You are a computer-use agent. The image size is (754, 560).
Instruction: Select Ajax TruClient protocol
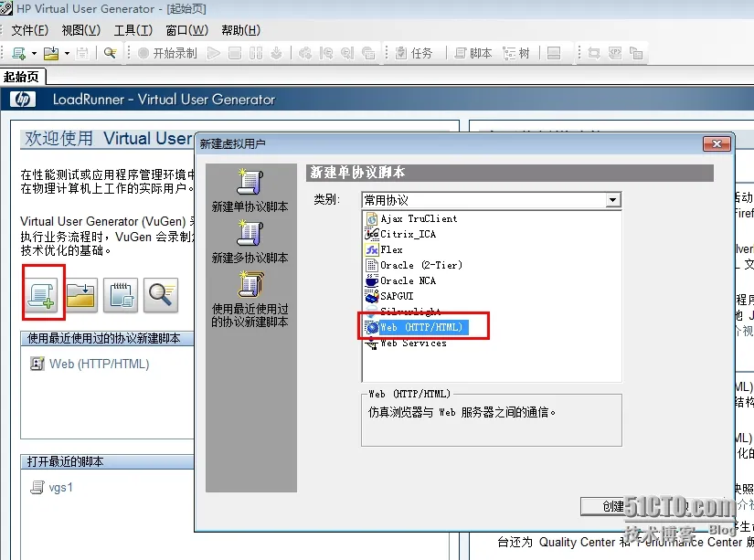(411, 218)
